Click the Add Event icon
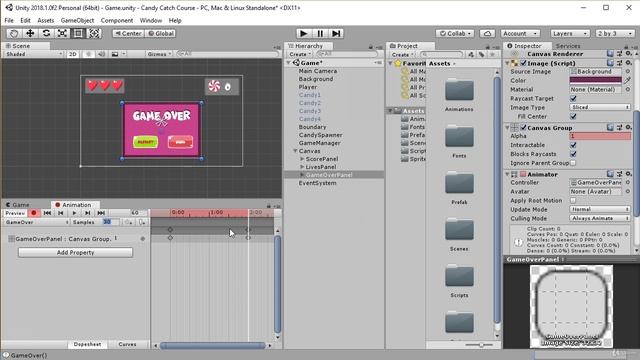This screenshot has width=640, height=360. coord(142,222)
